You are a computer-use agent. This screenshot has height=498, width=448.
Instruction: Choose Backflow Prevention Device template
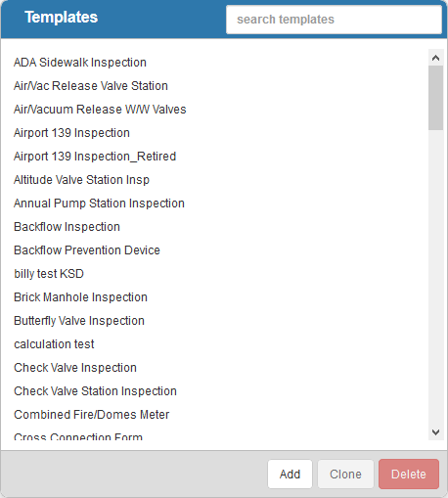click(x=87, y=250)
